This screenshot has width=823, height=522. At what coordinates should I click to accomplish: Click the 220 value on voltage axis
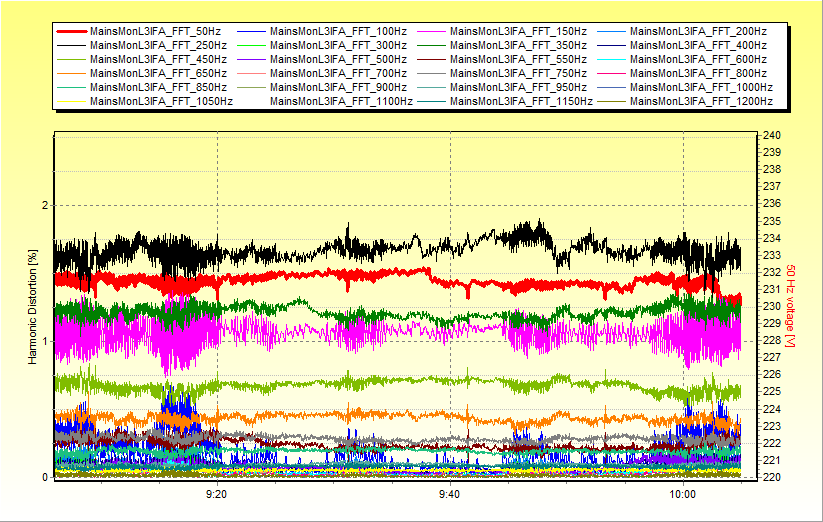(x=772, y=477)
